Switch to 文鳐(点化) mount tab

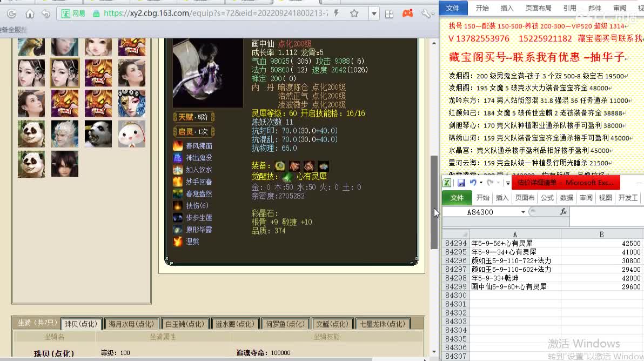(x=332, y=324)
